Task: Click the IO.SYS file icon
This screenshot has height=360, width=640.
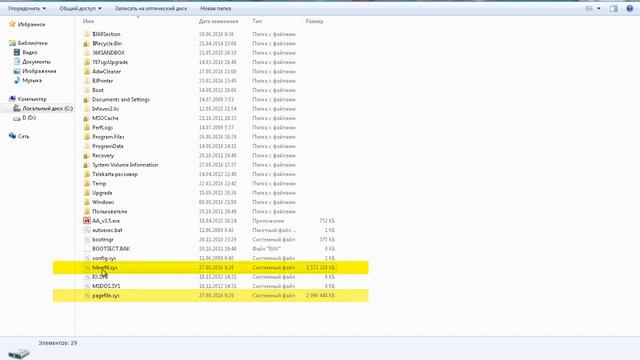Action: click(x=87, y=277)
